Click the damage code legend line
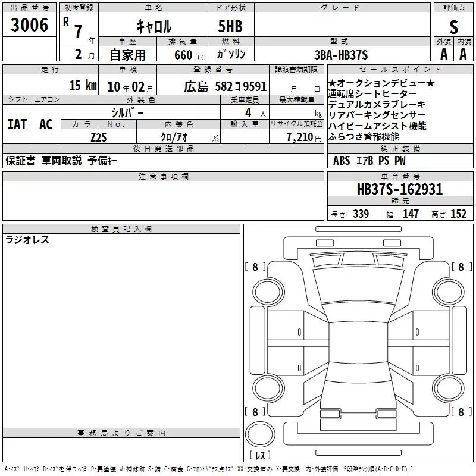 pyautogui.click(x=209, y=469)
